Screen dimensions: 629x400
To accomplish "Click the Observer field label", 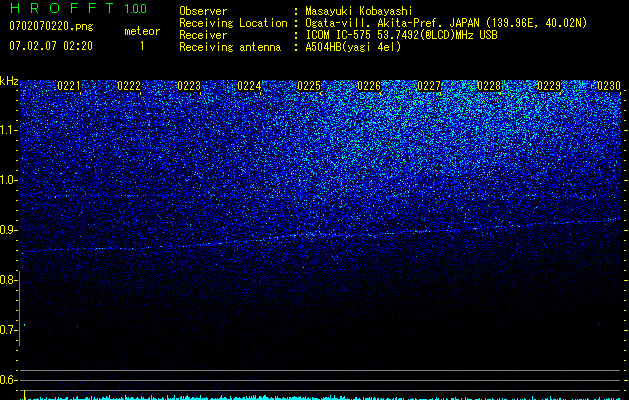I will click(203, 11).
